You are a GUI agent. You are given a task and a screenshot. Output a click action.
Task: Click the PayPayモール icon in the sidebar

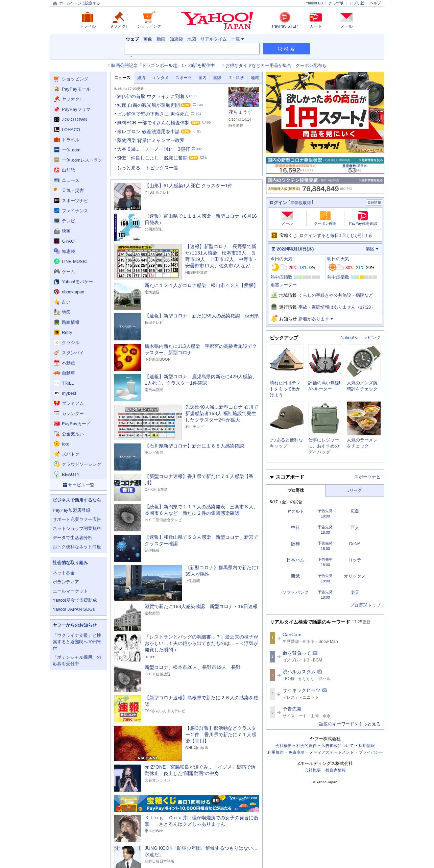click(x=57, y=89)
